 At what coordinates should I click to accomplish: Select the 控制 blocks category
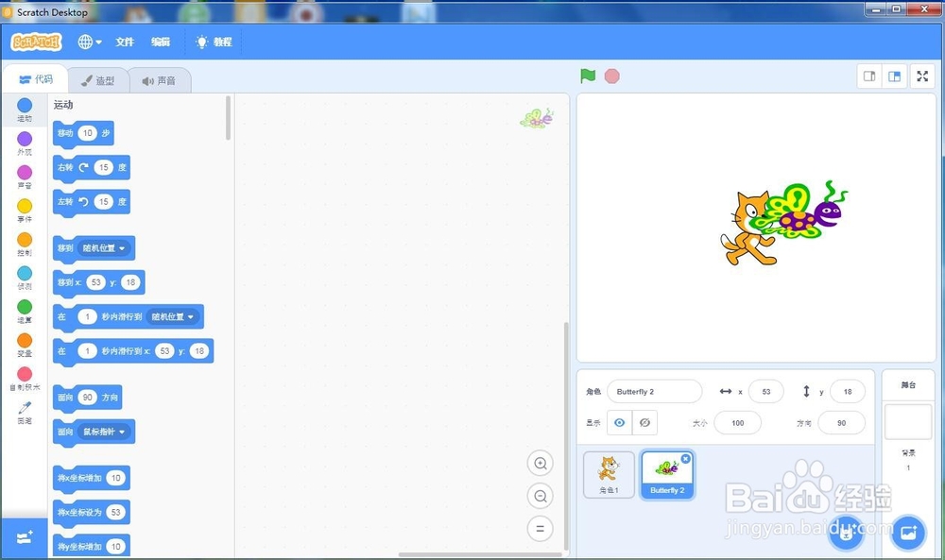coord(25,246)
